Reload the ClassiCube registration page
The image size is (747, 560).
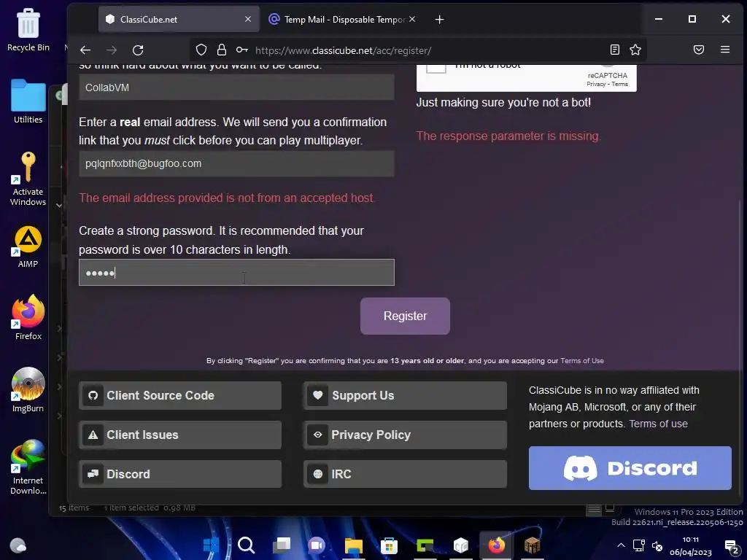point(138,50)
